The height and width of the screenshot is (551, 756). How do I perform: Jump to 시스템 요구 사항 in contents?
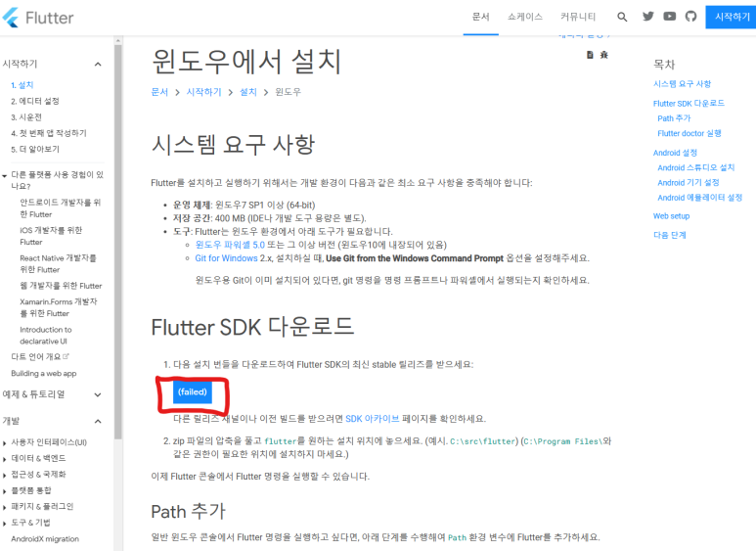682,84
